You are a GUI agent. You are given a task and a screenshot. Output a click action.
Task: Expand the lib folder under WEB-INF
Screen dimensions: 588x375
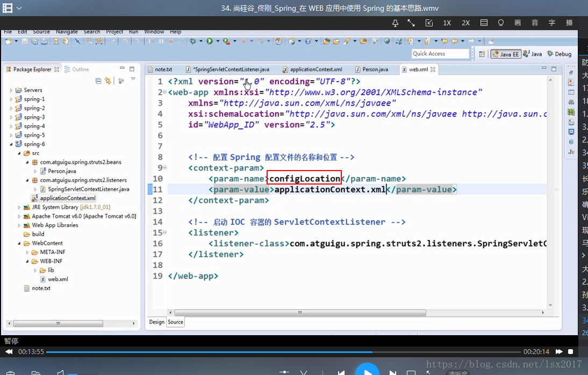(x=35, y=270)
